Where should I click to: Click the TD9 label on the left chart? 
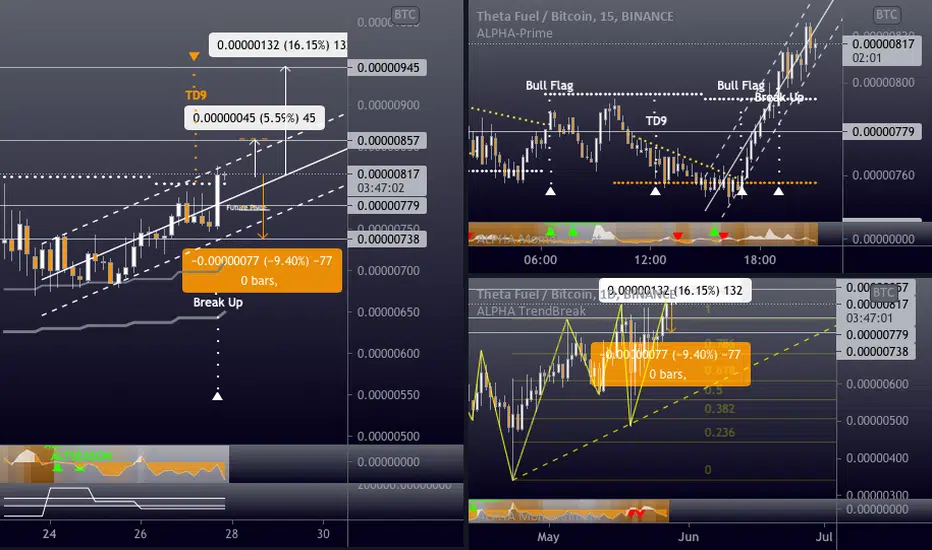[196, 95]
